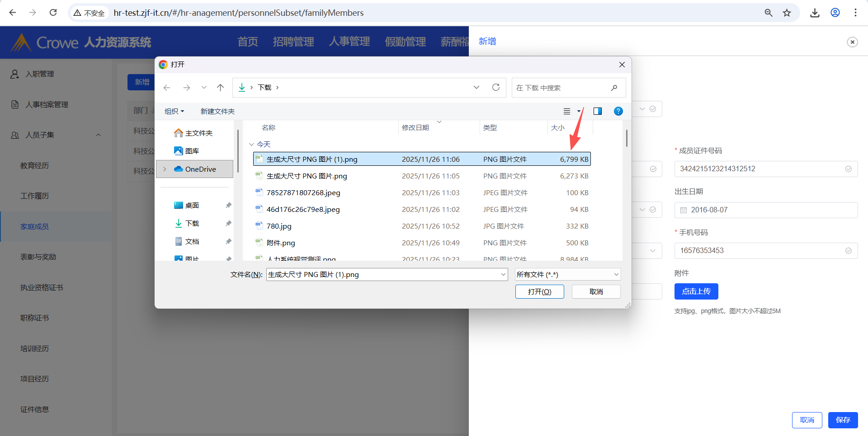Reload the browser page
The image size is (868, 436).
[x=53, y=13]
